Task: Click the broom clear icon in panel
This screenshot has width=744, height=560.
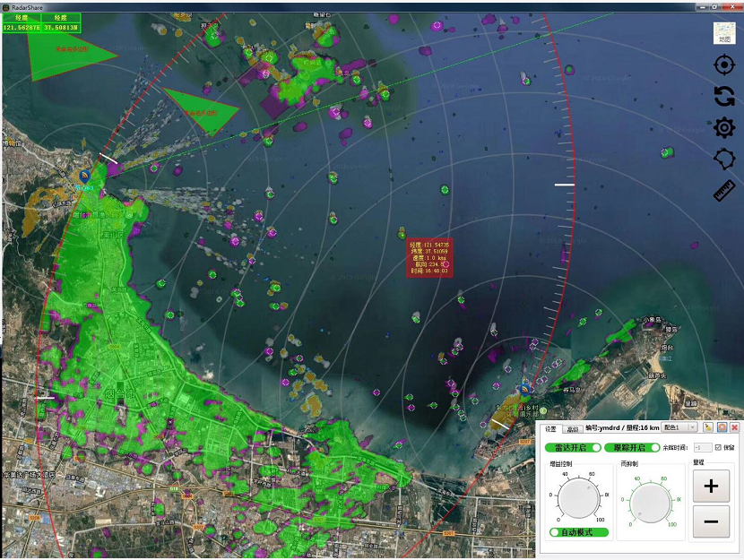Action: [708, 428]
